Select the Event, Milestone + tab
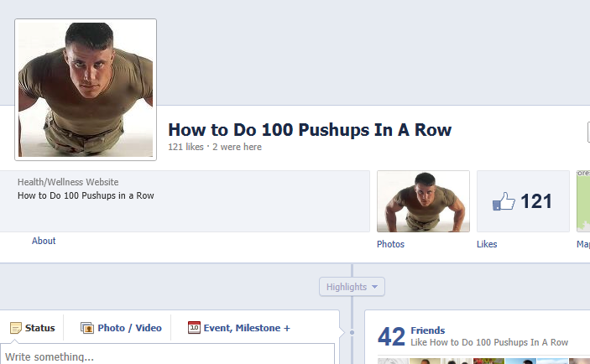 239,328
